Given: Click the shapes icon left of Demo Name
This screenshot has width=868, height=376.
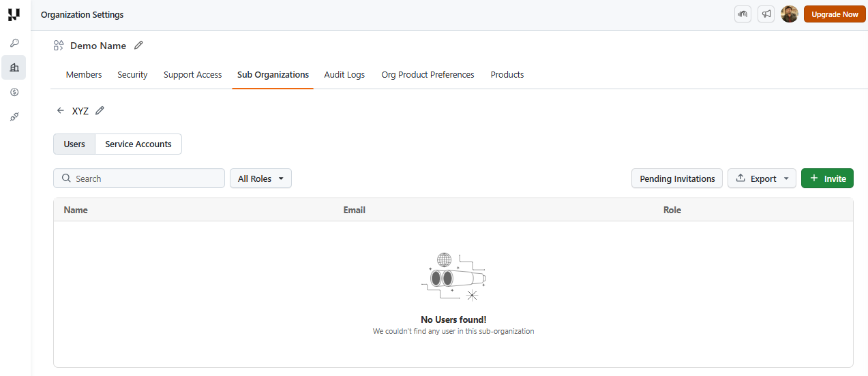Looking at the screenshot, I should coord(59,46).
